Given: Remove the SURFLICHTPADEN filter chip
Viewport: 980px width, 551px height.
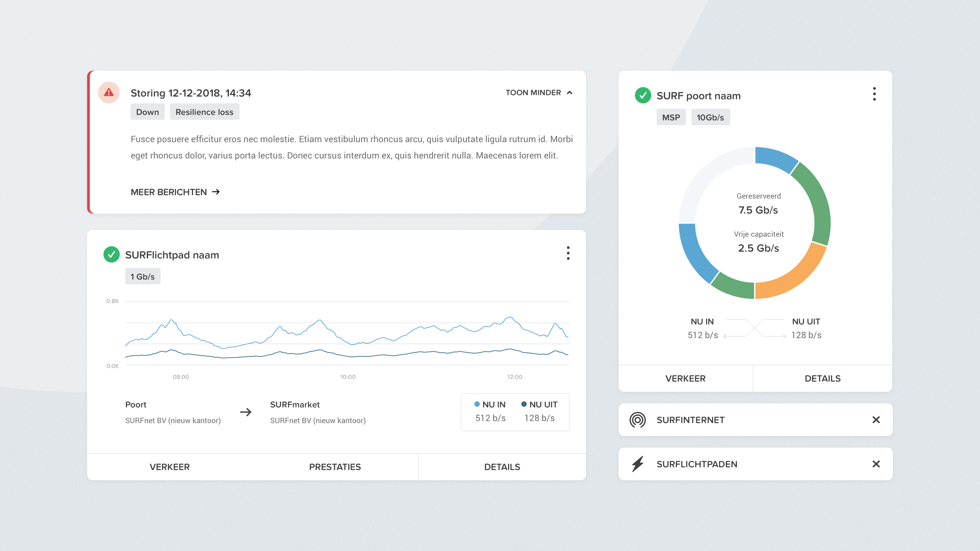Looking at the screenshot, I should click(x=876, y=464).
